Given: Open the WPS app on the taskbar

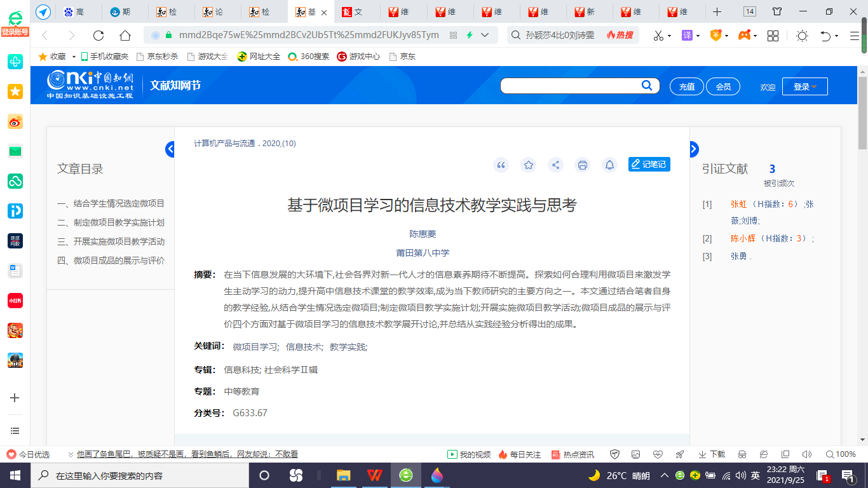Looking at the screenshot, I should coord(374,475).
